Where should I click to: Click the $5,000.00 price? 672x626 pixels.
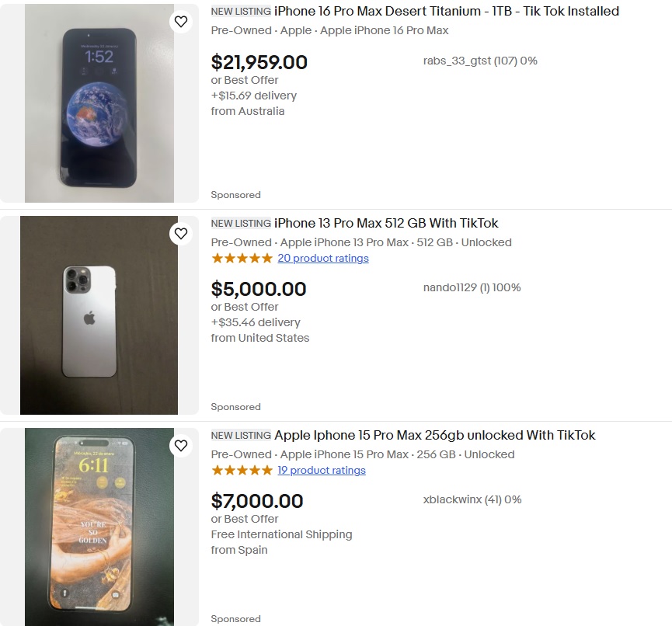(259, 290)
